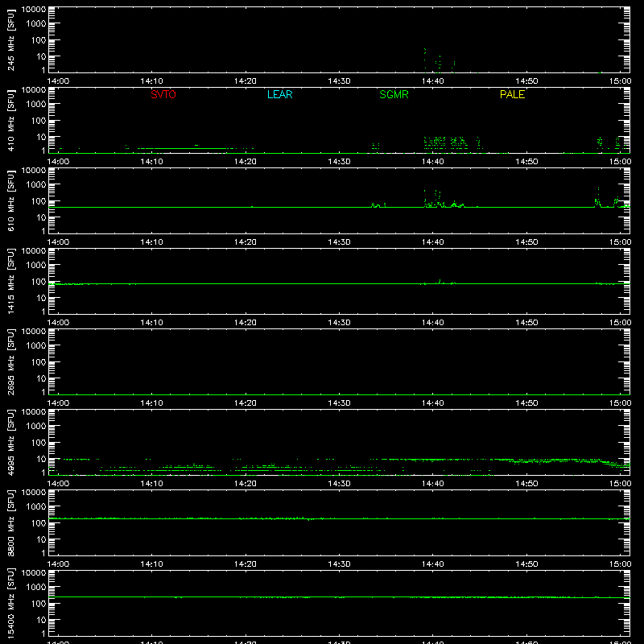Click 14:40 tick label under 2695 MHz plot

click(x=433, y=403)
